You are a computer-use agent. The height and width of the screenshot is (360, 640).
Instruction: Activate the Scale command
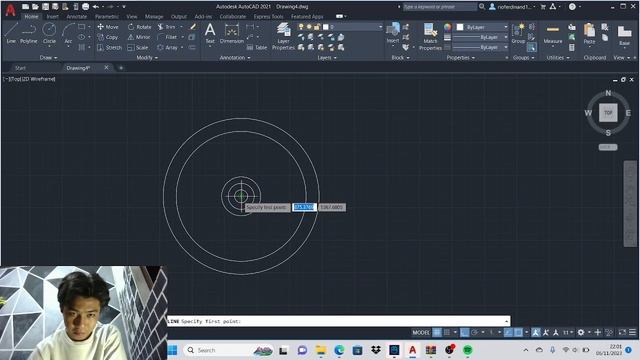point(138,48)
